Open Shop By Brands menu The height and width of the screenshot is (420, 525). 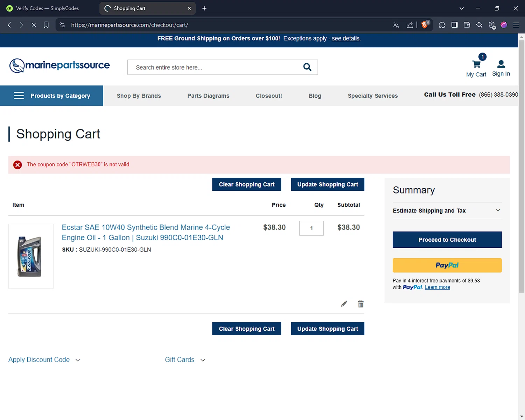[139, 96]
